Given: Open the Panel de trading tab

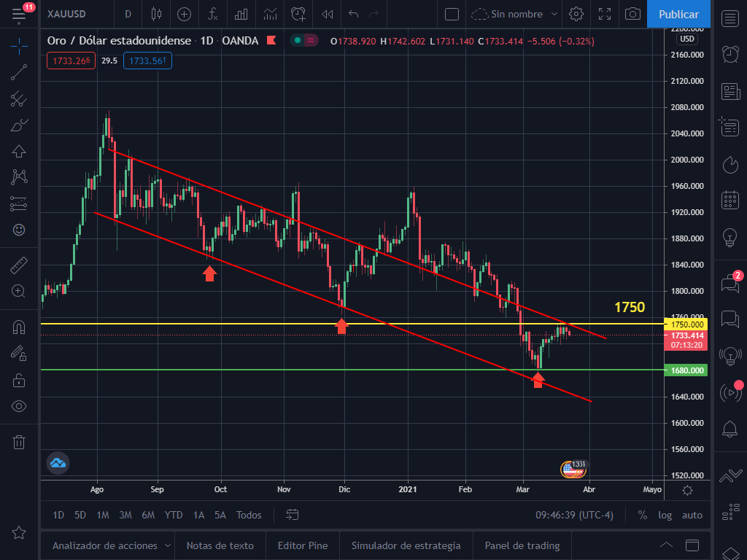Looking at the screenshot, I should tap(522, 545).
